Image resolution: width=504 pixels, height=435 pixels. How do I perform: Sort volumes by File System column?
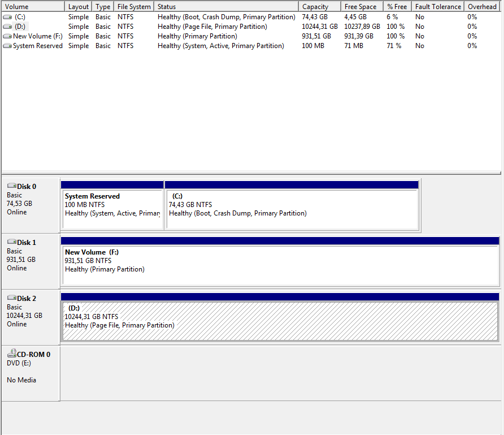point(134,7)
